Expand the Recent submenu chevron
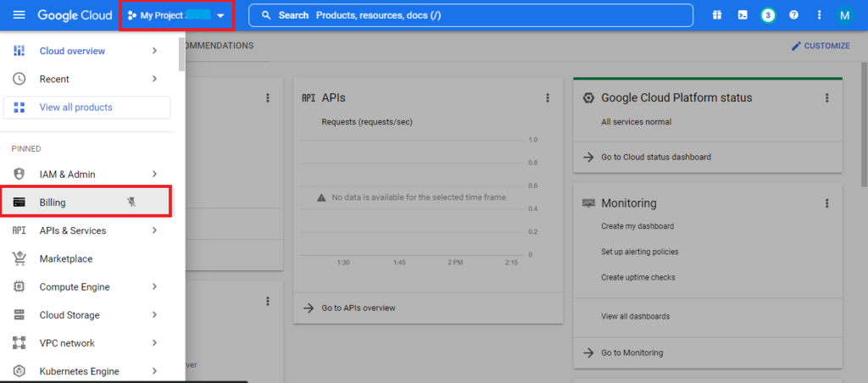 [x=154, y=79]
